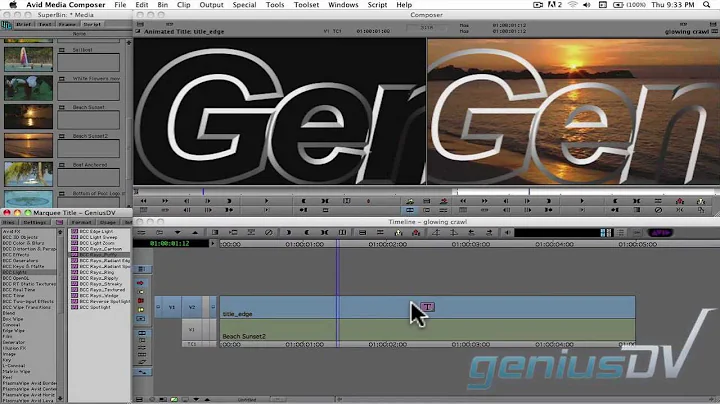This screenshot has height=404, width=720.
Task: Select the Beach Sunset2 clip thumbnail
Action: [28, 145]
